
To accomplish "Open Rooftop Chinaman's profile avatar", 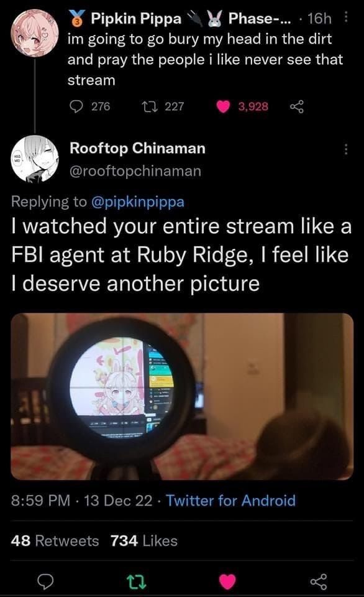I will pyautogui.click(x=35, y=159).
